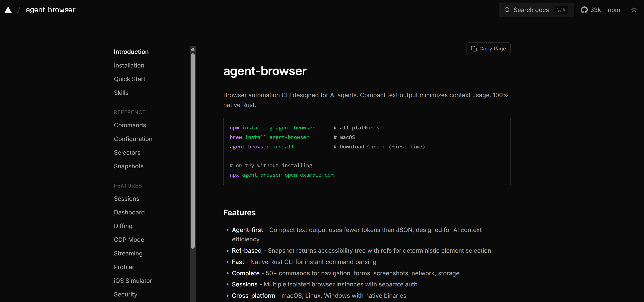Open the npm package link
The image size is (644, 302).
click(614, 10)
